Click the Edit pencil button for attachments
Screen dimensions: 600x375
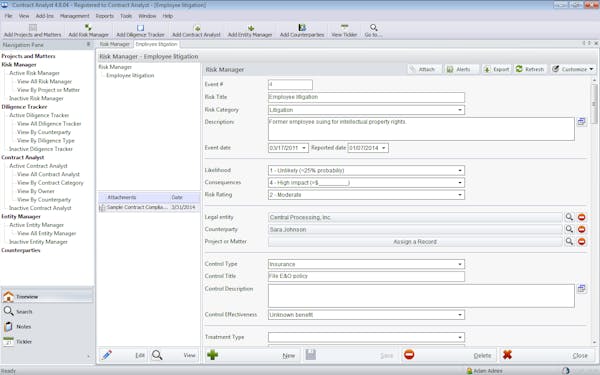[123, 355]
